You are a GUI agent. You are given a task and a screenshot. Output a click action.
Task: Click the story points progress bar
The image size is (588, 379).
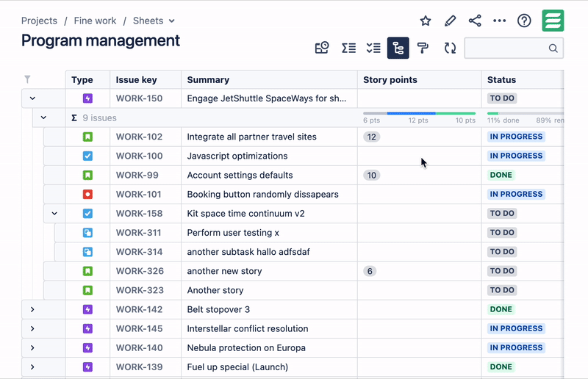coord(419,113)
